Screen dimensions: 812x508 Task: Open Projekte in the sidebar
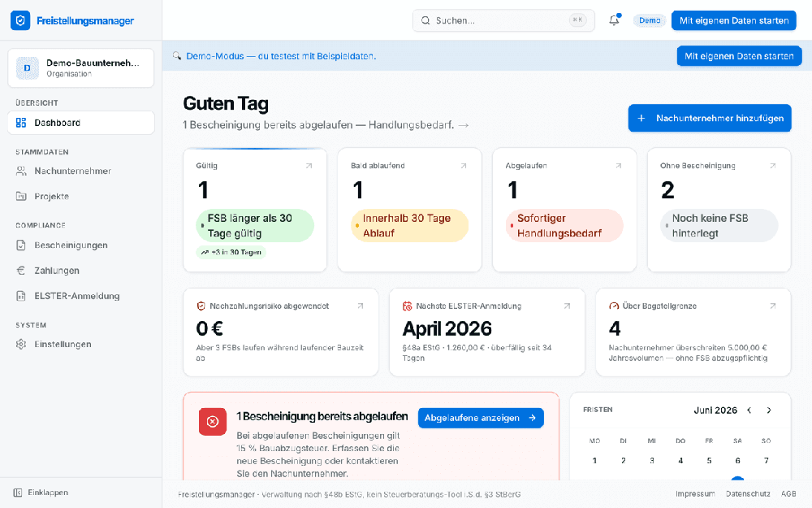[80, 196]
